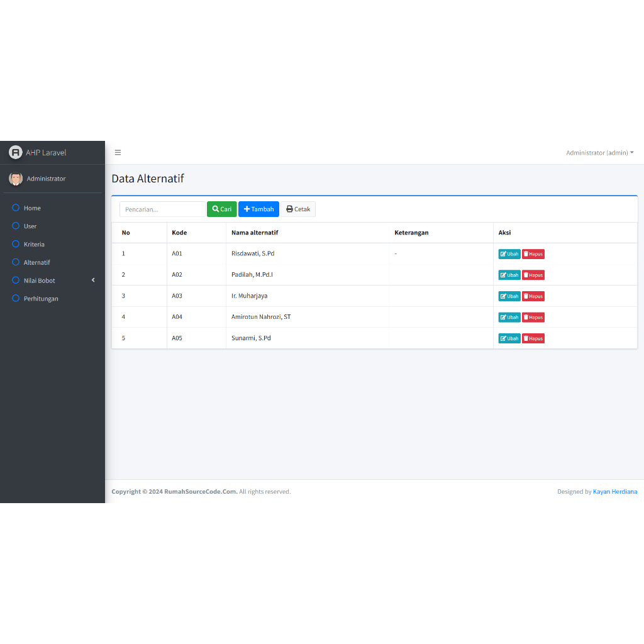Open the Kriteria section
The image size is (644, 644).
[x=33, y=244]
